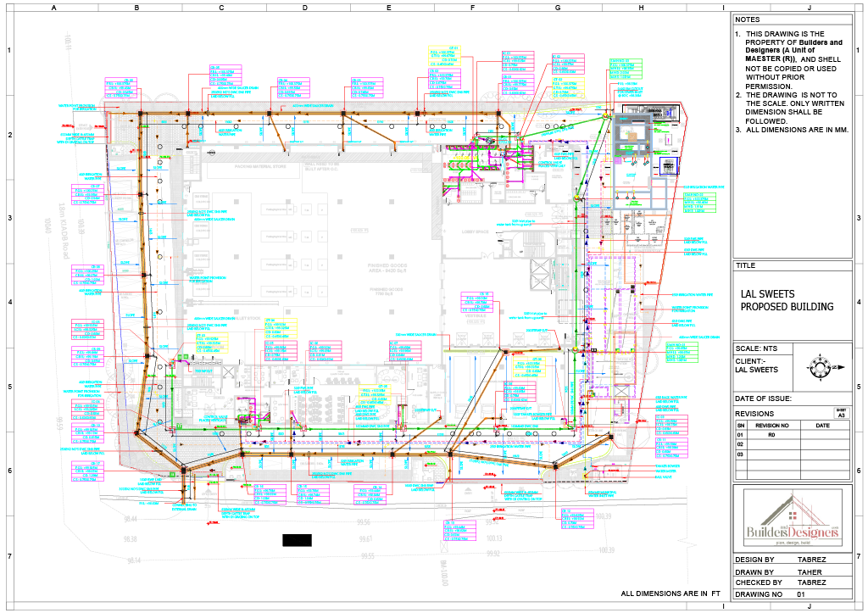The width and height of the screenshot is (868, 613).
Task: Select the title 'LAL SWEETS PROPOSED BUILDING'
Action: coord(787,300)
